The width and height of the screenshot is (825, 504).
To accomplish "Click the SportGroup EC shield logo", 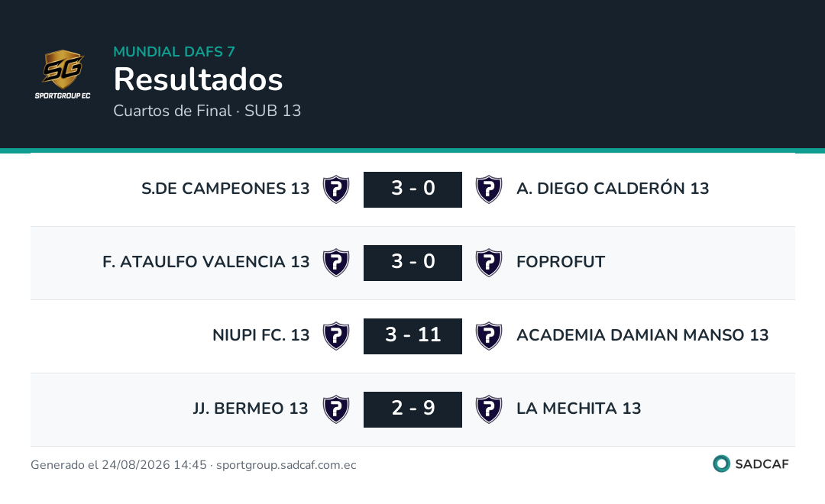I will point(63,74).
